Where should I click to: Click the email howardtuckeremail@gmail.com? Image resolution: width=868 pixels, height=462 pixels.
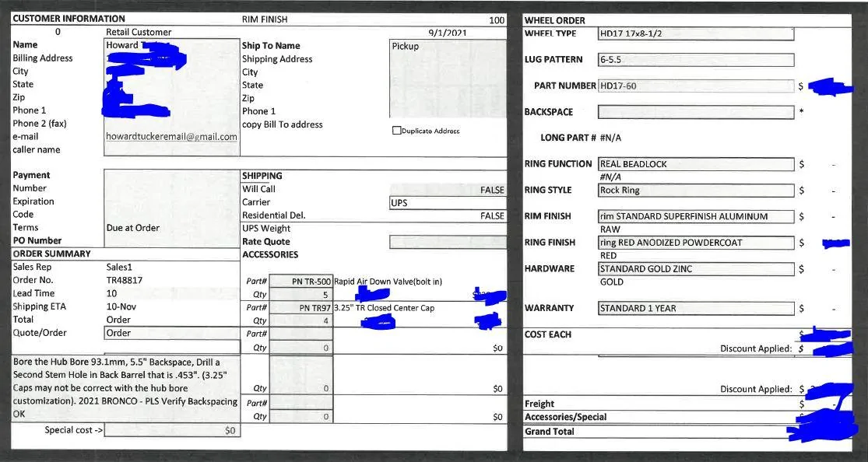[171, 137]
